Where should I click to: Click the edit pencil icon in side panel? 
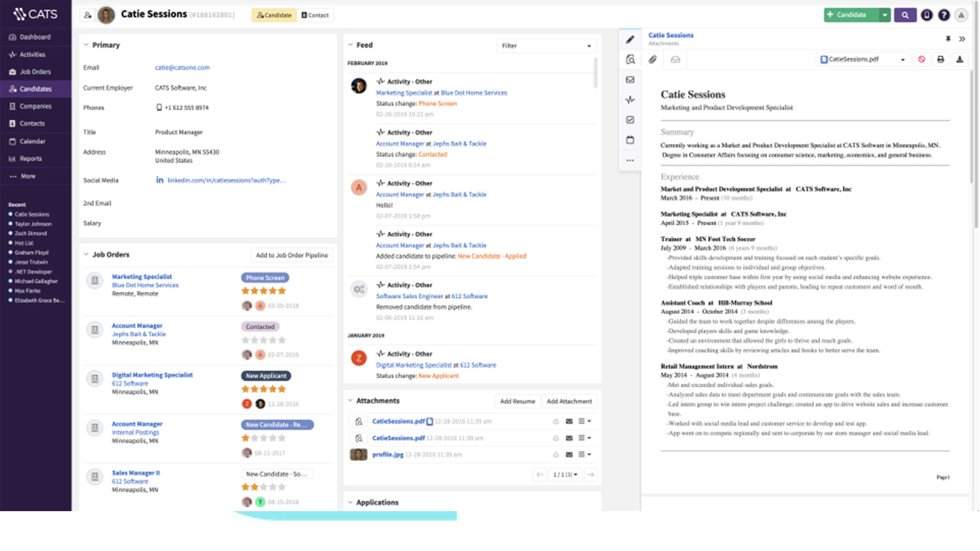pos(630,40)
